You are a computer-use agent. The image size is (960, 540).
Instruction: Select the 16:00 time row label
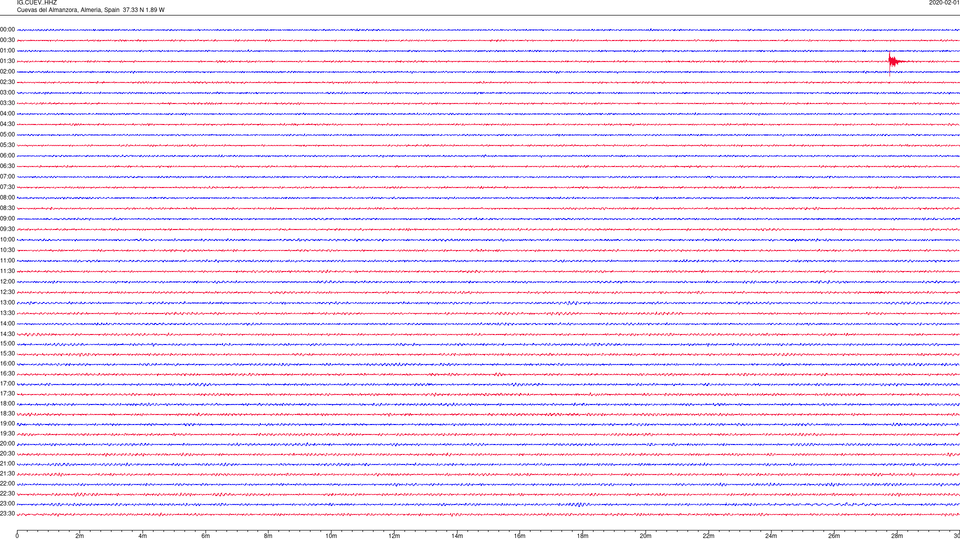point(7,364)
